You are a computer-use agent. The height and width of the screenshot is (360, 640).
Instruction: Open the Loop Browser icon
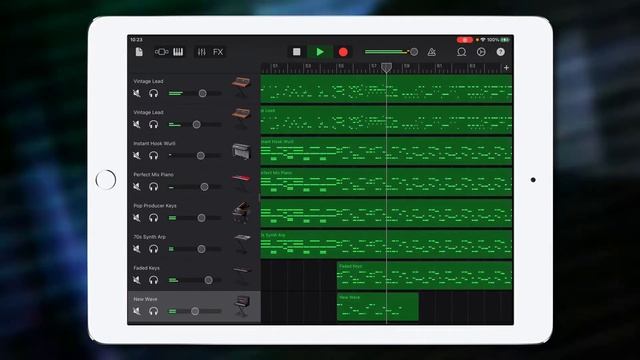461,52
